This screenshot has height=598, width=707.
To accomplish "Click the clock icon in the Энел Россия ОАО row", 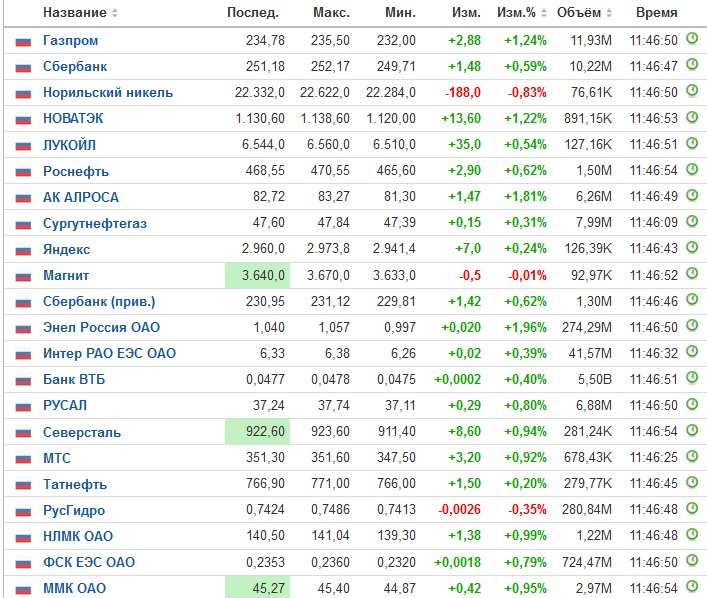I will [x=692, y=325].
